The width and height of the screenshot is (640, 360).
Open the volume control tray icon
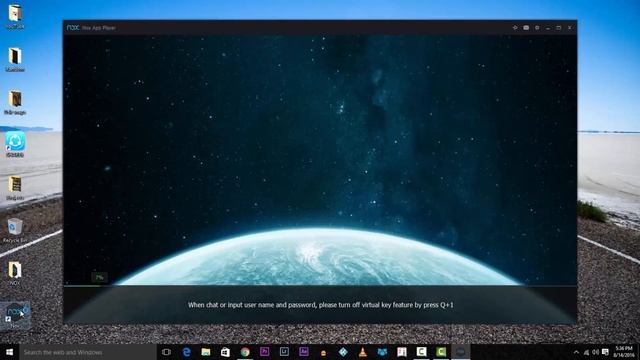click(596, 352)
